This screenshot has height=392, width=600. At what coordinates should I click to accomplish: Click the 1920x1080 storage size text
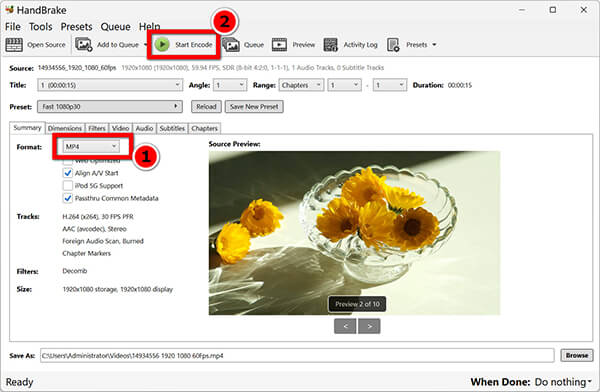[x=117, y=289]
